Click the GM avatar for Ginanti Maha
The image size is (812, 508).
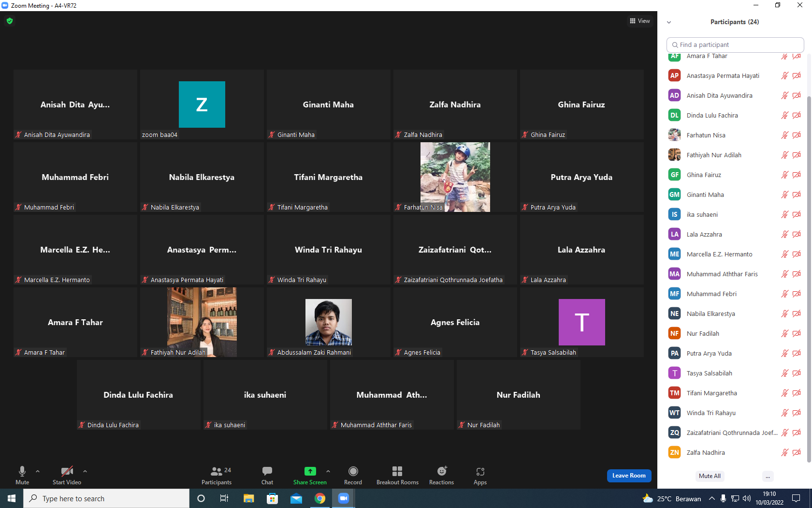[x=675, y=194]
